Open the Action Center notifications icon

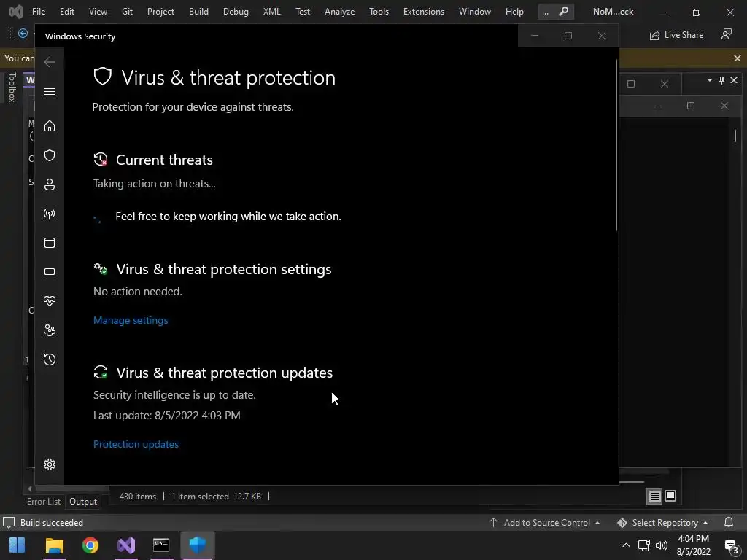pyautogui.click(x=731, y=546)
